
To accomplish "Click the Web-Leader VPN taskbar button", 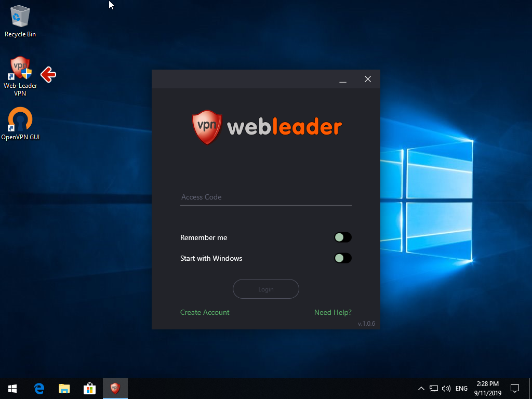I will pos(115,389).
